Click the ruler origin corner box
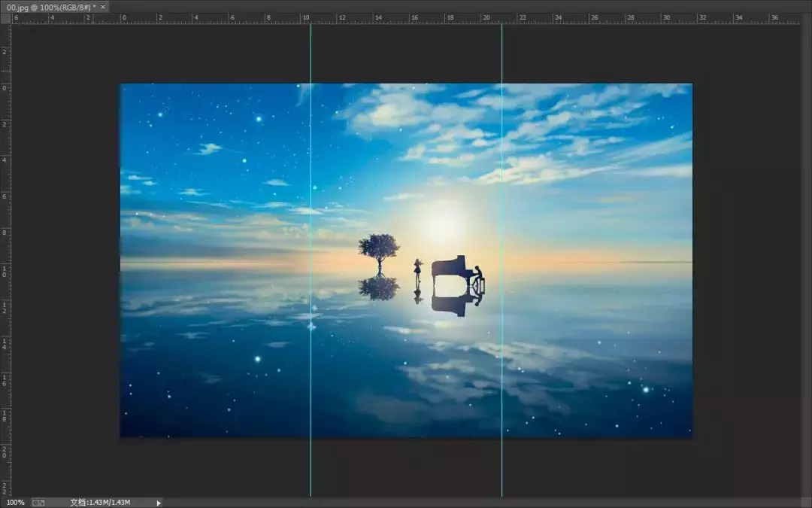The width and height of the screenshot is (812, 508). 6,17
